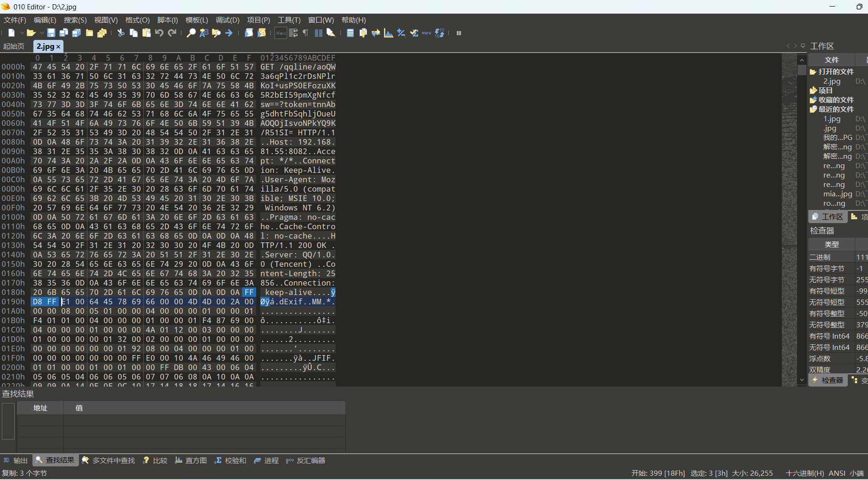Select mia...jpg in recent files
Screen dimensions: 868x480
pos(837,194)
